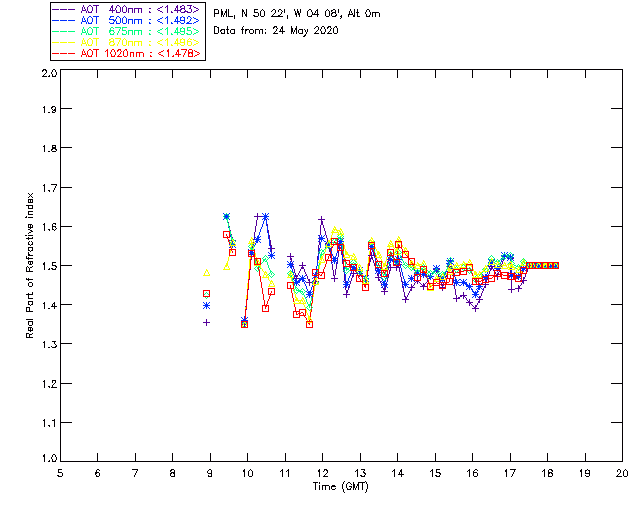640x512 pixels.
Task: Click the AOT 870nm legend entry
Action: 126,42
